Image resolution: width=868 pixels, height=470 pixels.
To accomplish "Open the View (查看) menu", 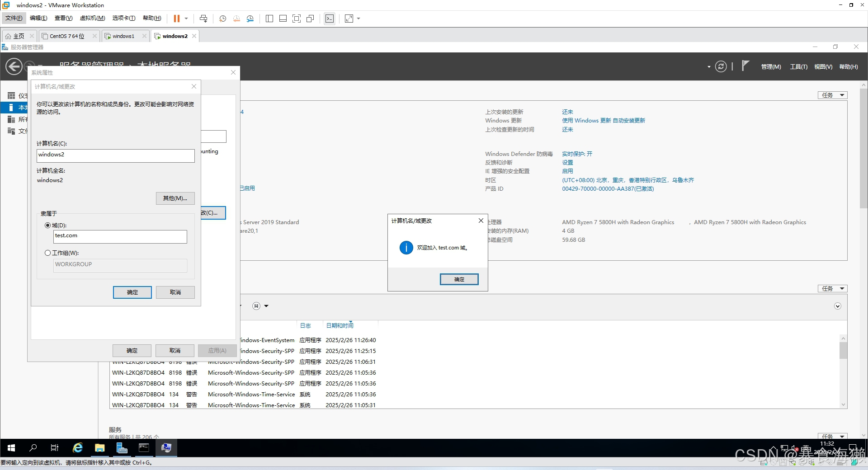I will [63, 18].
